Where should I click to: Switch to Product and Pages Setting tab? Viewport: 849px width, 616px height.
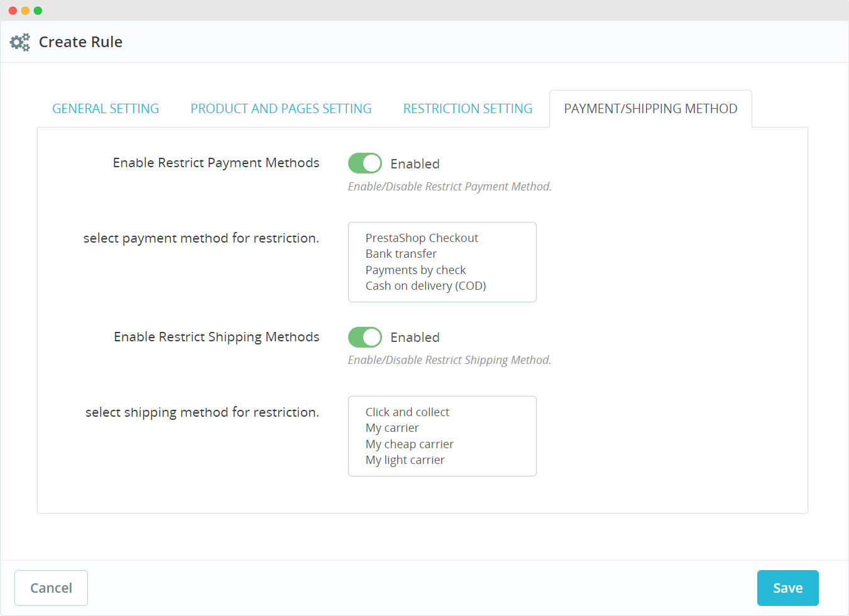click(x=281, y=109)
